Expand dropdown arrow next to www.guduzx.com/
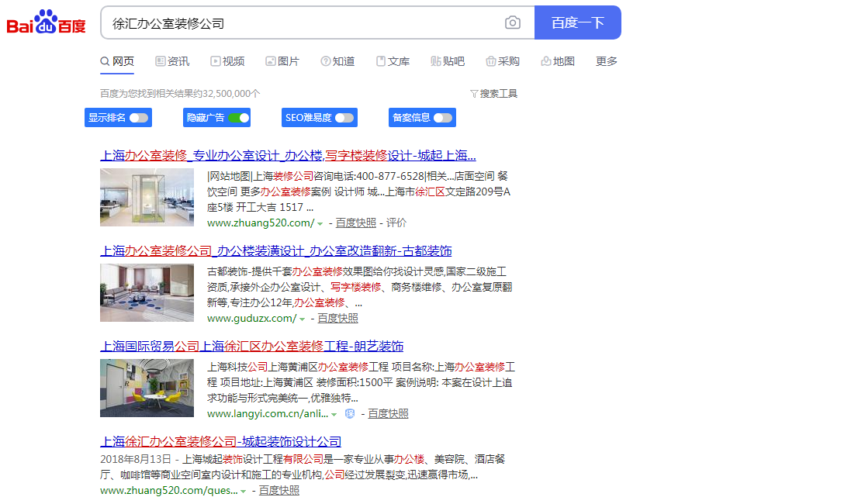This screenshot has height=504, width=865. (x=303, y=319)
